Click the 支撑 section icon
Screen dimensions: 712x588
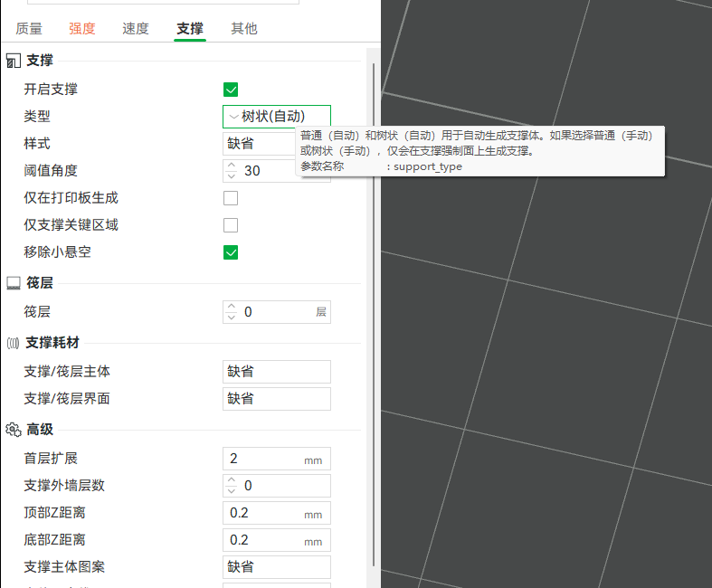[x=14, y=61]
